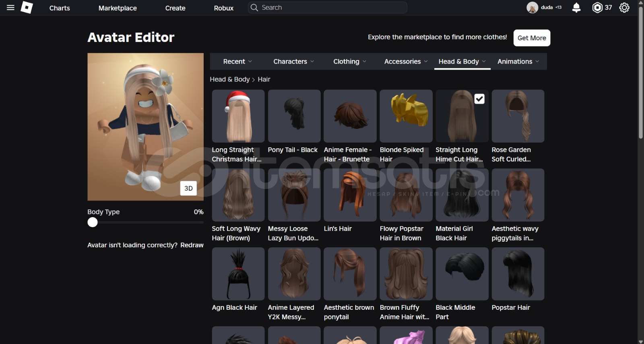Image resolution: width=644 pixels, height=344 pixels.
Task: Open the settings gear icon
Action: [624, 8]
